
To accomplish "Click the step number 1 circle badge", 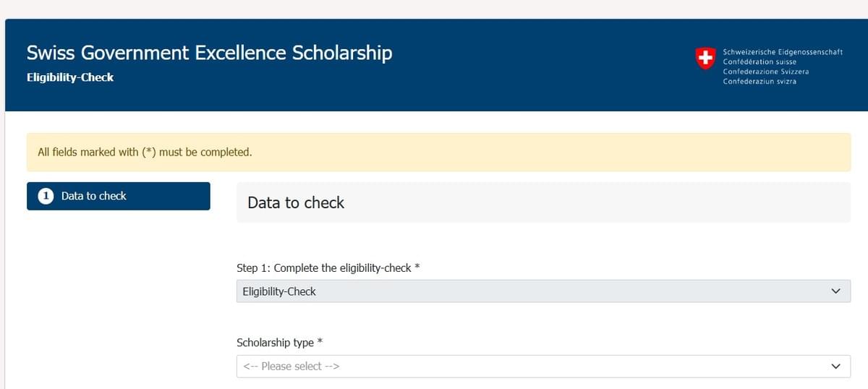I will (46, 196).
